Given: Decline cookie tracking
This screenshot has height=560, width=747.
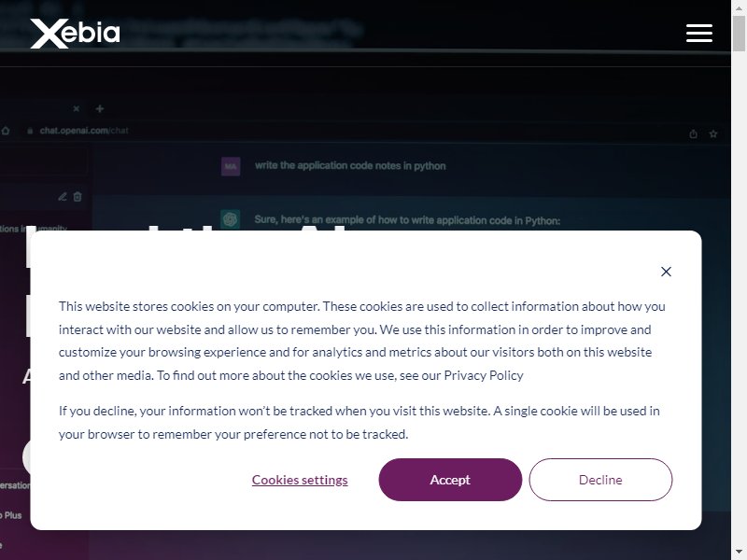Looking at the screenshot, I should coord(600,480).
